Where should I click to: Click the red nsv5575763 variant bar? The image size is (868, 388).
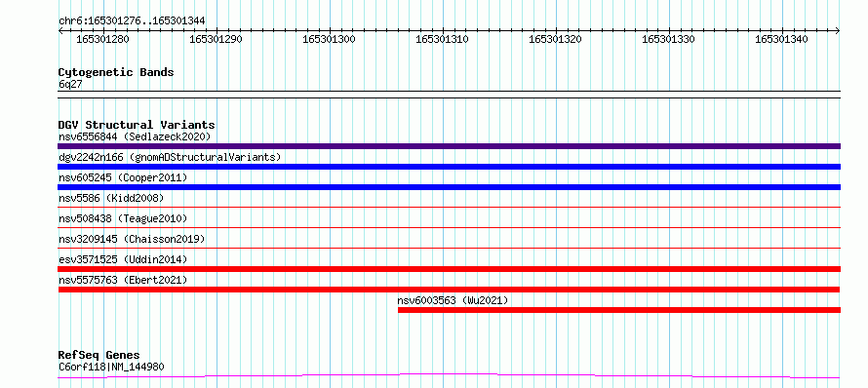coord(449,290)
